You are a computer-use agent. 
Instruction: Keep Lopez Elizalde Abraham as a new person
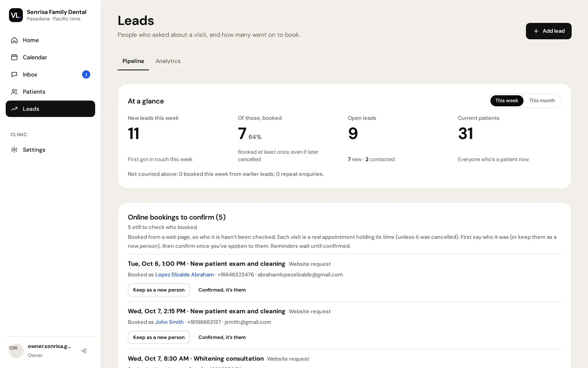(159, 290)
